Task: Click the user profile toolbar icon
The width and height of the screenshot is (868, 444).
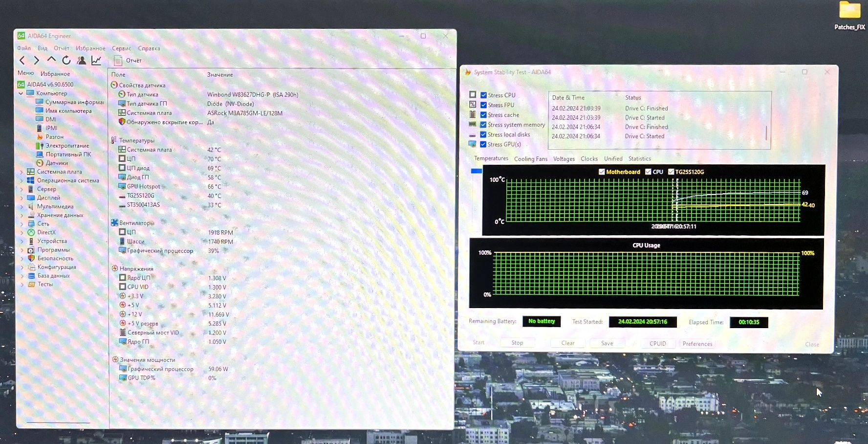Action: (82, 60)
